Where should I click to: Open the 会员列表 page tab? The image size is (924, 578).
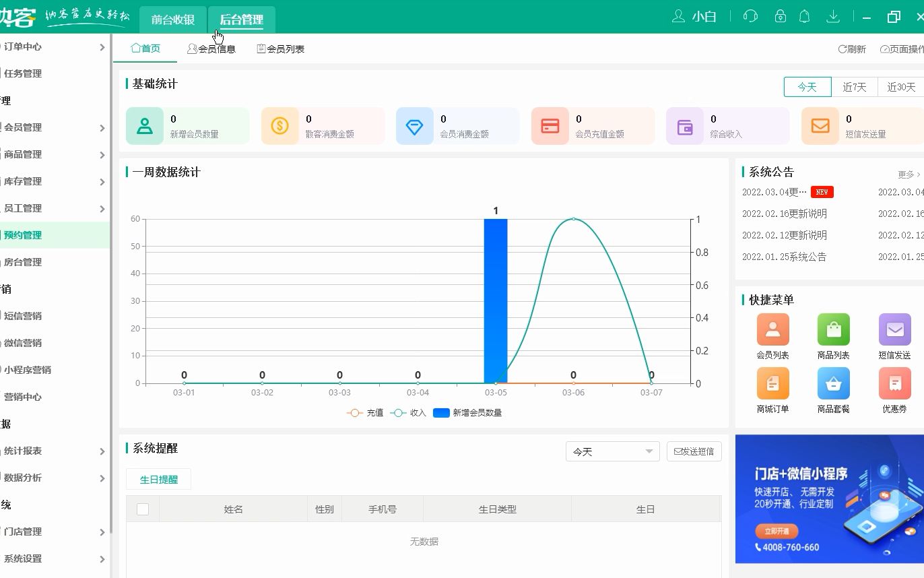pos(281,49)
